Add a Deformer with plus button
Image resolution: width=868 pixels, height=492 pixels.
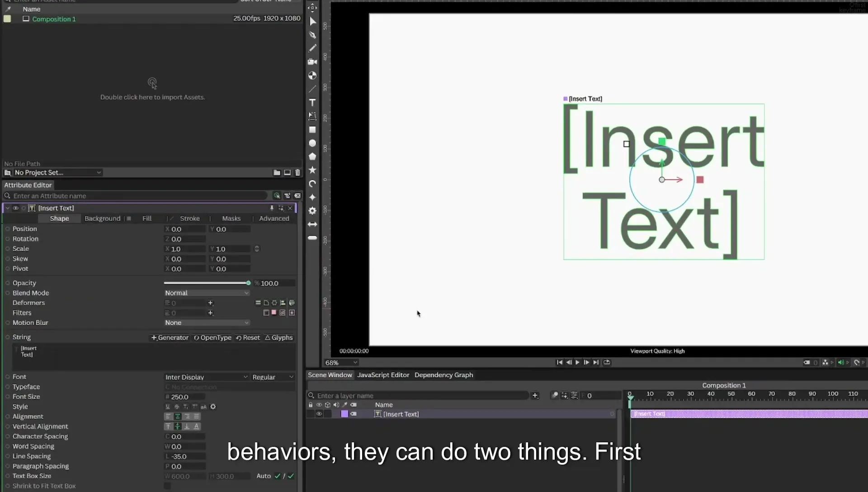click(x=210, y=303)
